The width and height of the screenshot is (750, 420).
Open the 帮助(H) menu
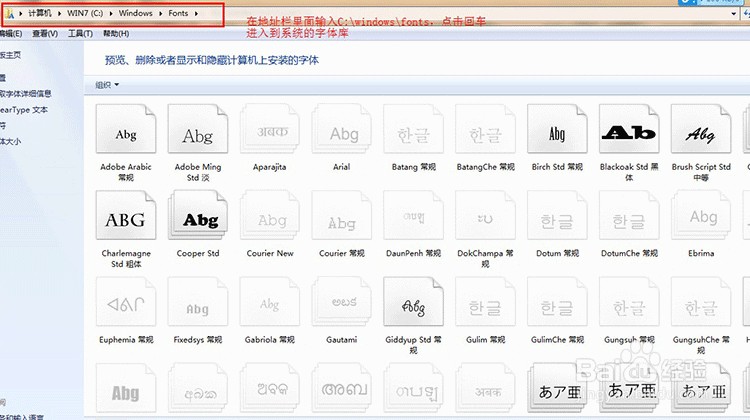tap(116, 33)
